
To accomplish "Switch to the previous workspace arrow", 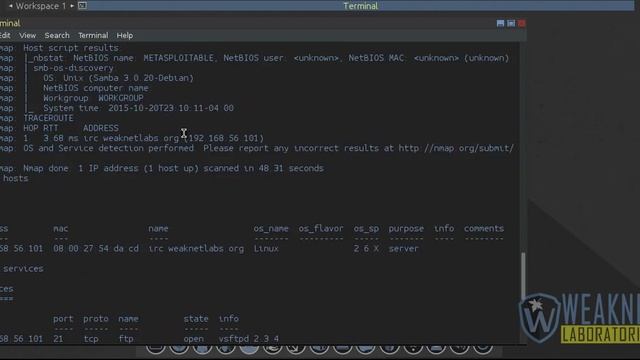I will point(11,6).
